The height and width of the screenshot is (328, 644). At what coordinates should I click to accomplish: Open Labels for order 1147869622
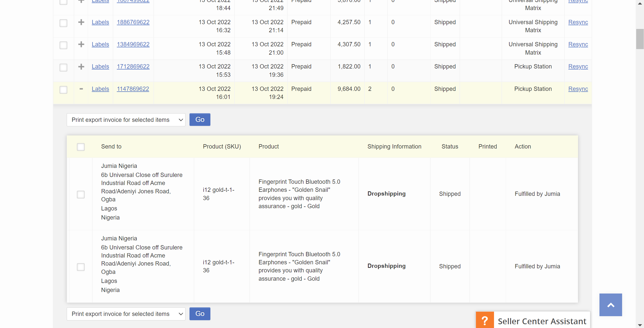point(100,89)
